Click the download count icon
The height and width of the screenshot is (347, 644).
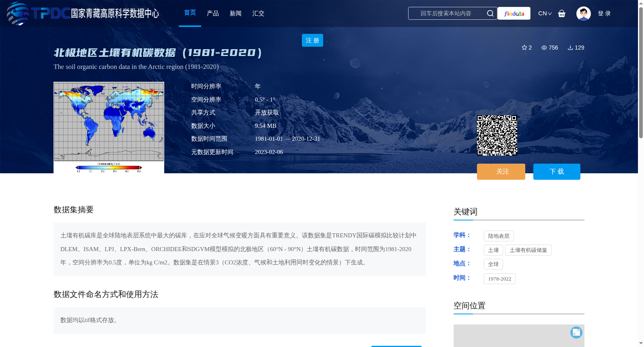(570, 48)
